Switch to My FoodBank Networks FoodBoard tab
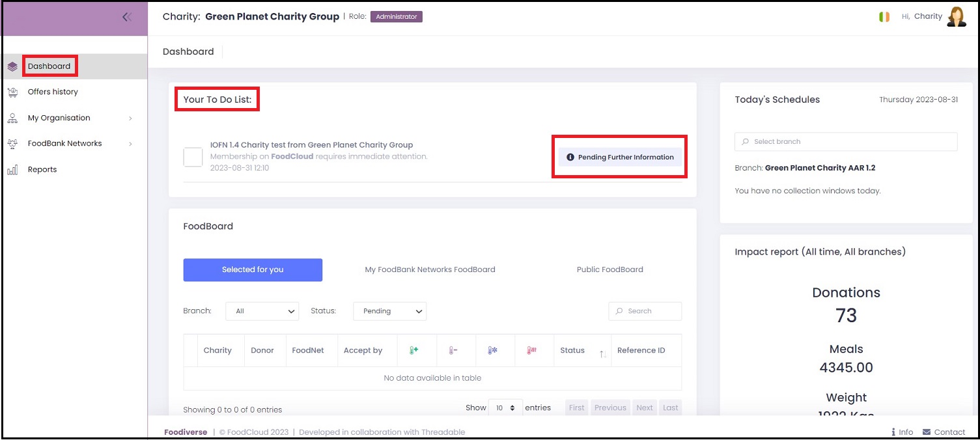 point(430,270)
